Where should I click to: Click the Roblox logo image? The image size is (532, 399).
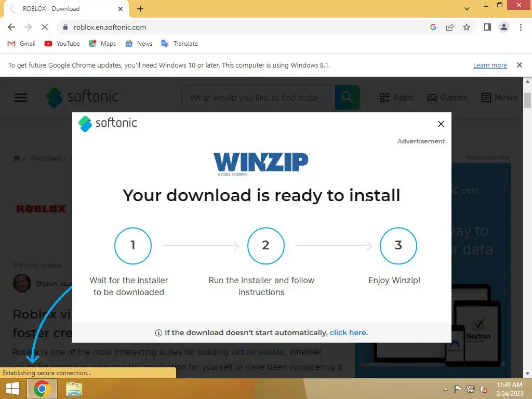pyautogui.click(x=42, y=209)
